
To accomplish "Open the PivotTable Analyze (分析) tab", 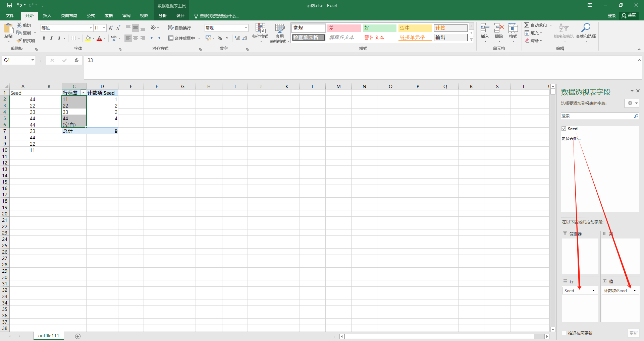I will [162, 16].
